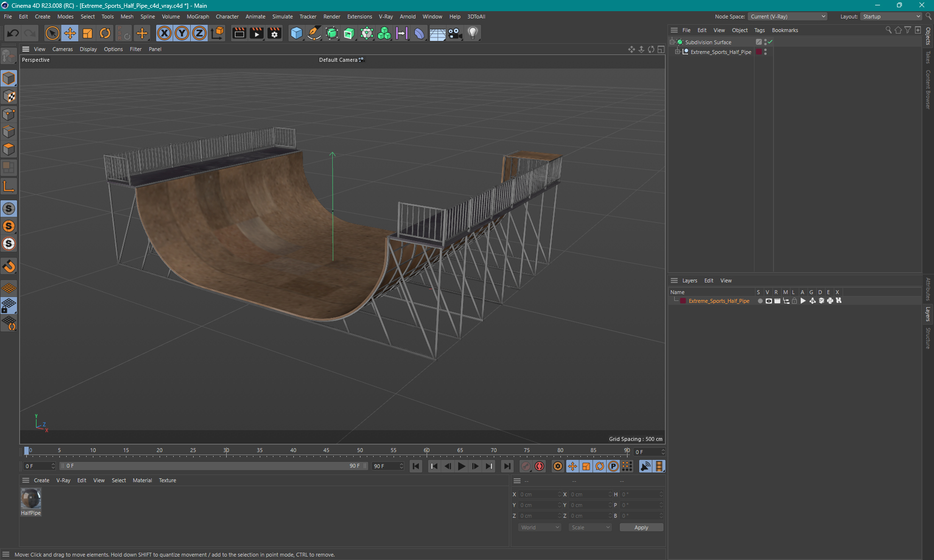Open the V-Ray menu
Screen dimensions: 934x560
[386, 17]
